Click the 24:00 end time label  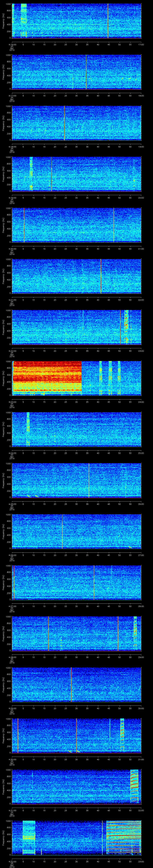pyautogui.click(x=141, y=402)
